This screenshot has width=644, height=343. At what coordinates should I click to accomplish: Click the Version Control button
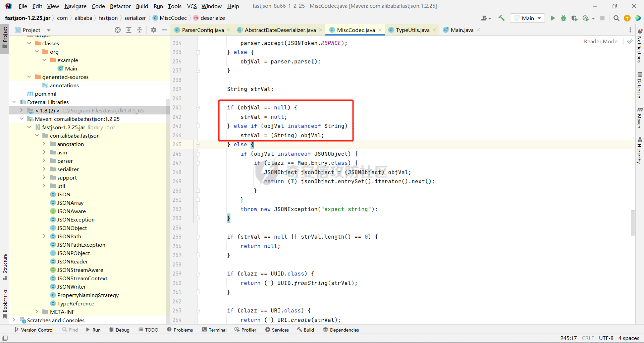pos(34,330)
